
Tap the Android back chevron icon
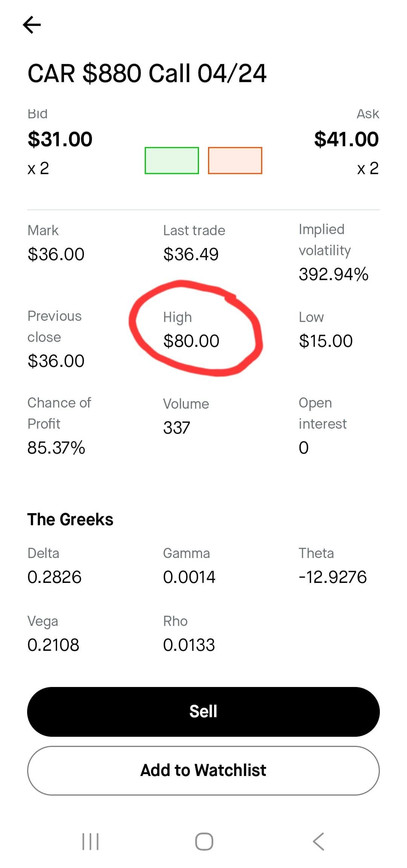(x=318, y=842)
